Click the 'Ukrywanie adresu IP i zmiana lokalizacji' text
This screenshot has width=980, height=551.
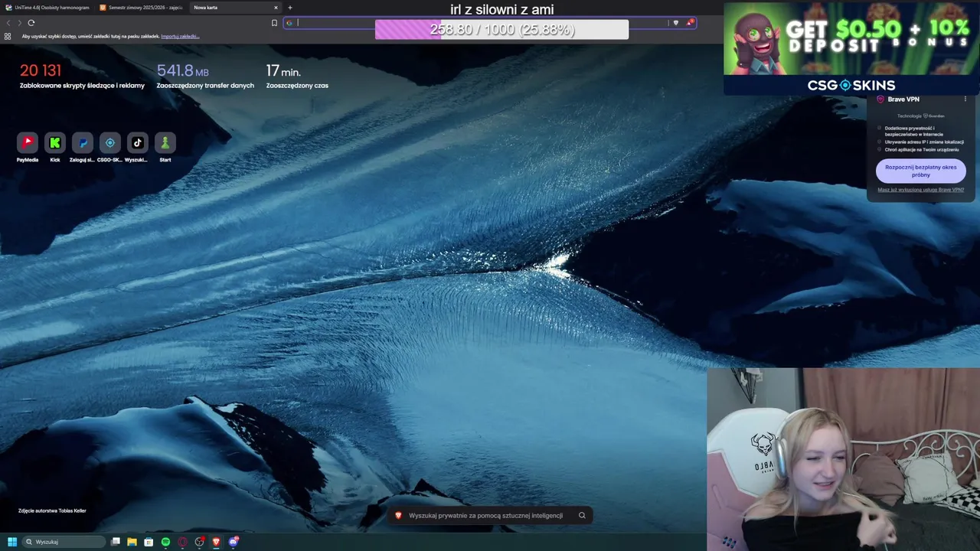click(x=924, y=142)
